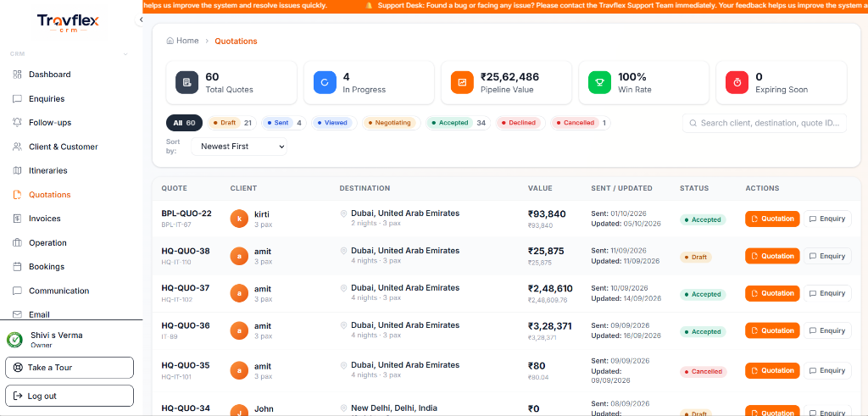Open Enquiry for HQ-QUO-35
The image size is (868, 416).
tap(827, 370)
